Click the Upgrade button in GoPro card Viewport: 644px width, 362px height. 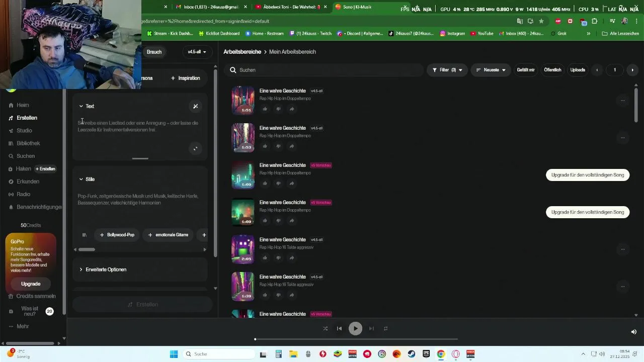(31, 284)
